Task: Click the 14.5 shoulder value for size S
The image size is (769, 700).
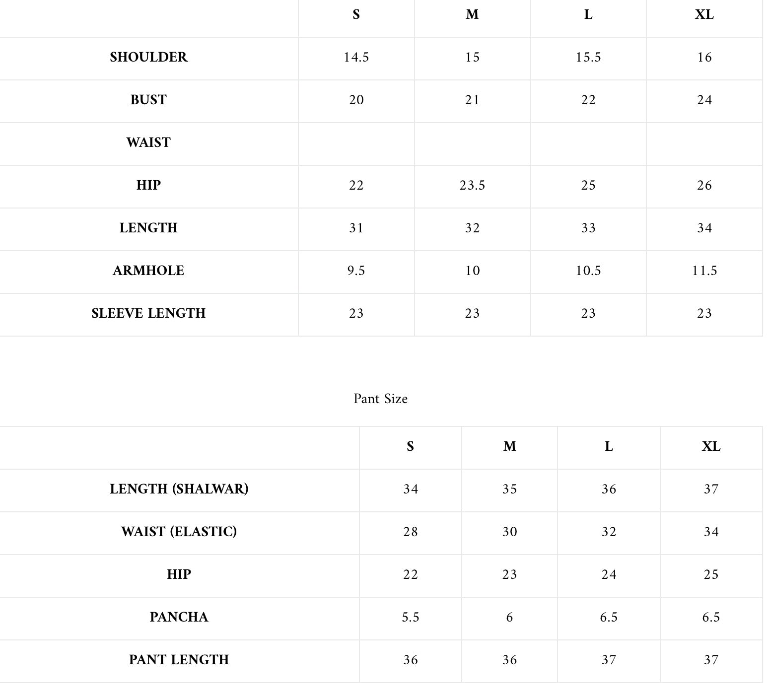Action: (356, 57)
